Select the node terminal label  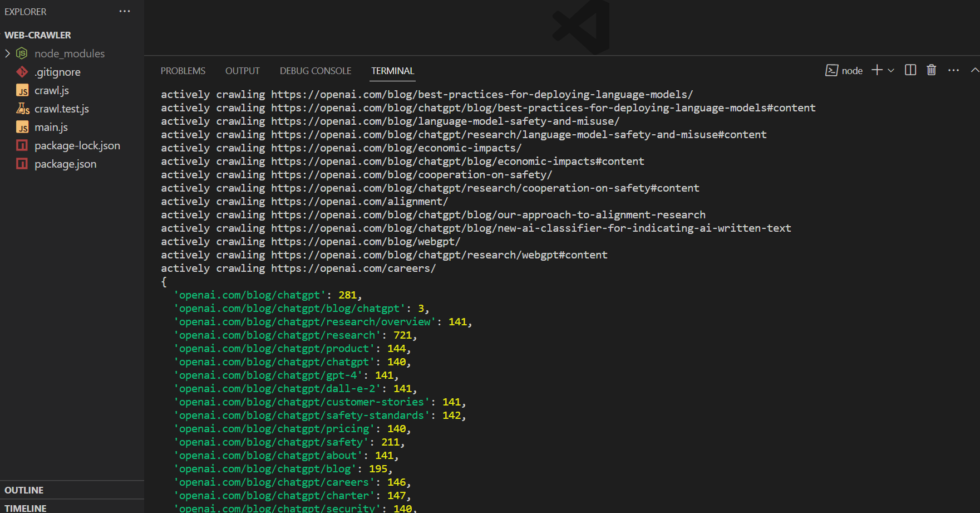pyautogui.click(x=852, y=71)
